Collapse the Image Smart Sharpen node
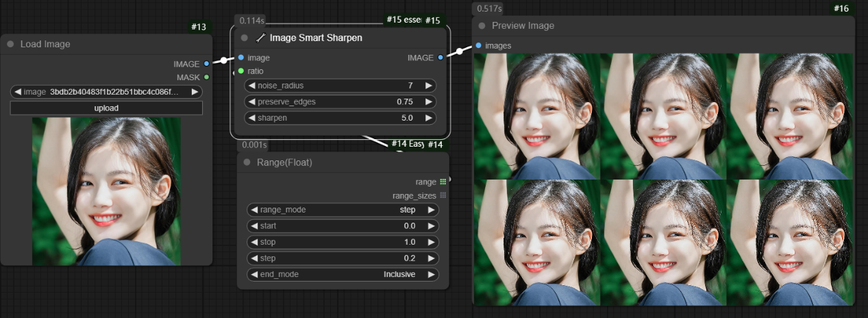This screenshot has height=318, width=868. [245, 38]
